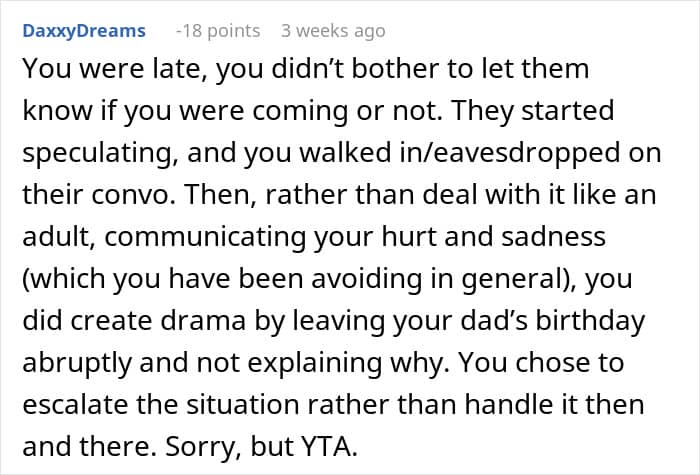The height and width of the screenshot is (475, 700).
Task: Click the phrase 'Sorry, but'
Action: (227, 447)
